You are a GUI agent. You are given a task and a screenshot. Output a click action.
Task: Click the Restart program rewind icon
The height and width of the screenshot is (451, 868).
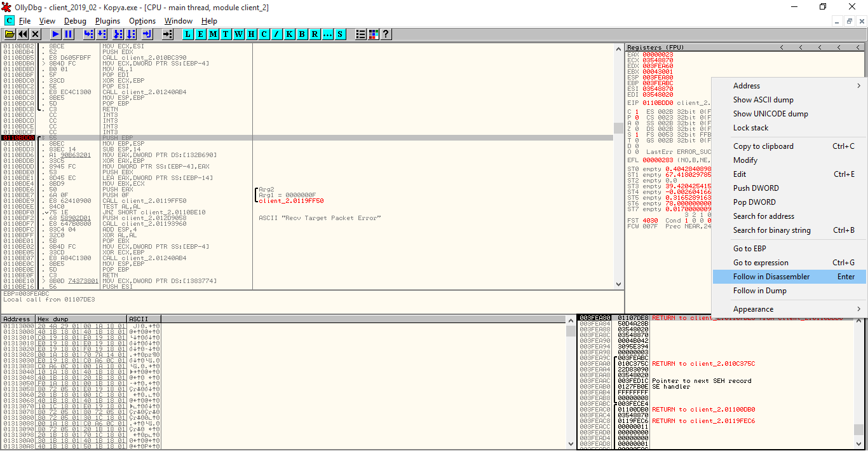23,34
